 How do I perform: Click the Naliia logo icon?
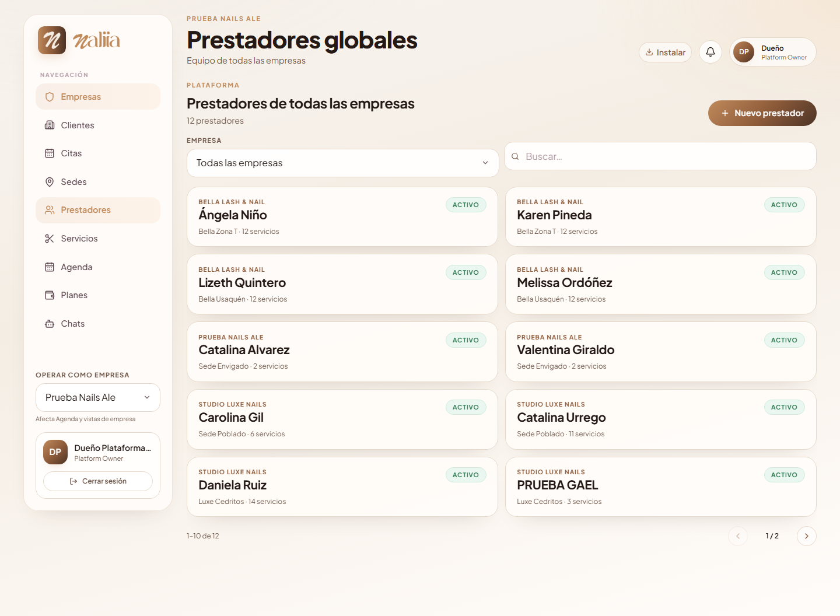(x=52, y=40)
